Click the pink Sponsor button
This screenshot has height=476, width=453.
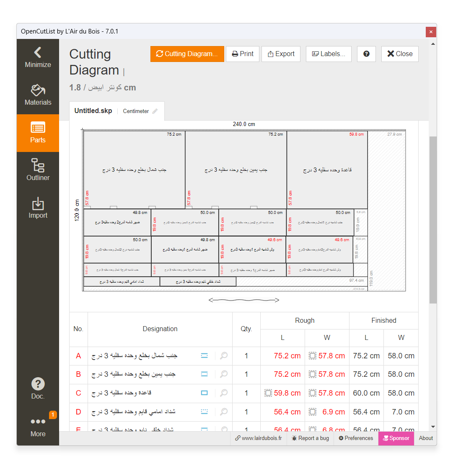(396, 438)
